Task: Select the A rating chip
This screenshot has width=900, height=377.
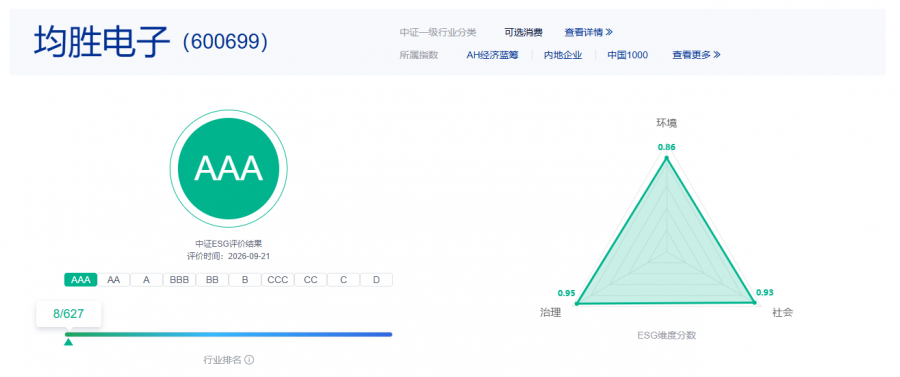Action: (x=146, y=279)
